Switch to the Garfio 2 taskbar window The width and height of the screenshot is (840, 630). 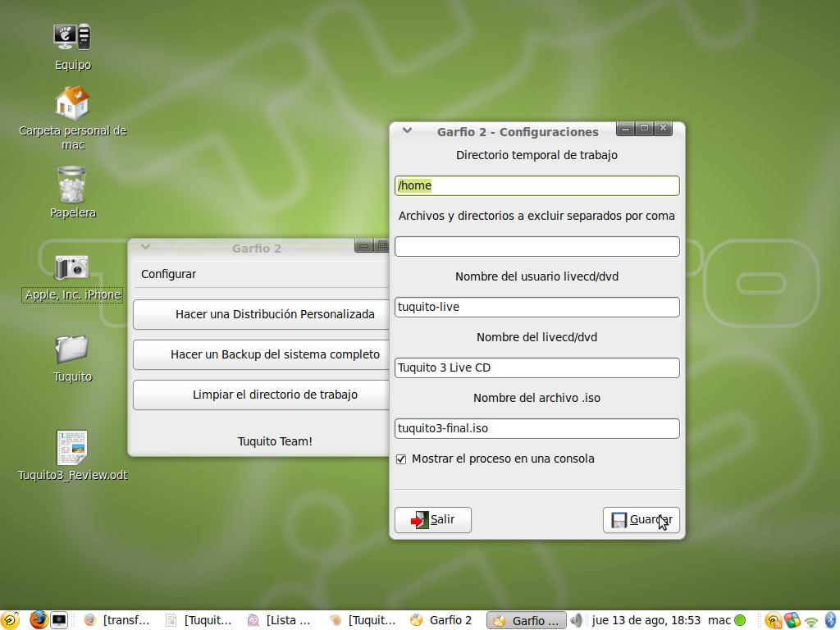(441, 620)
